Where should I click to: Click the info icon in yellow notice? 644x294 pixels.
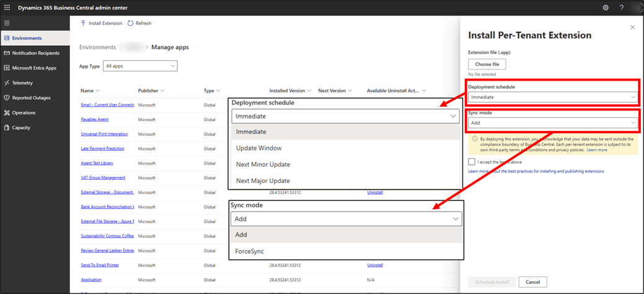click(x=474, y=139)
